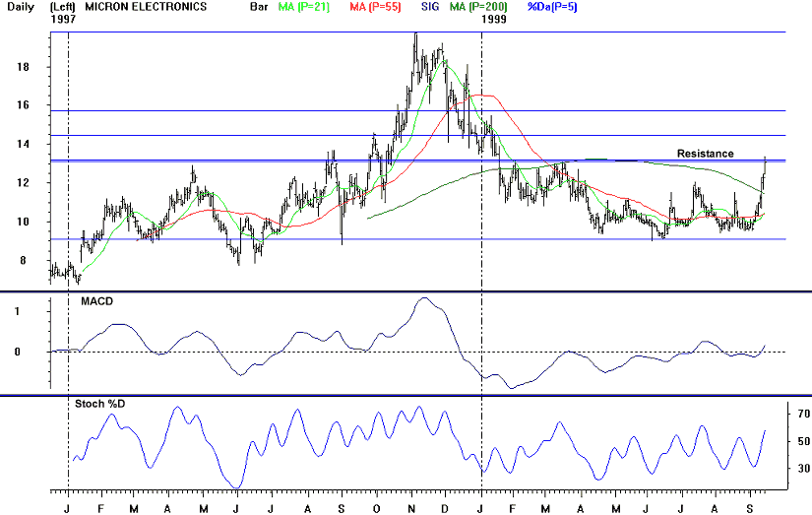Image resolution: width=812 pixels, height=515 pixels.
Task: Click the "Resistance" annotation text
Action: pos(706,154)
